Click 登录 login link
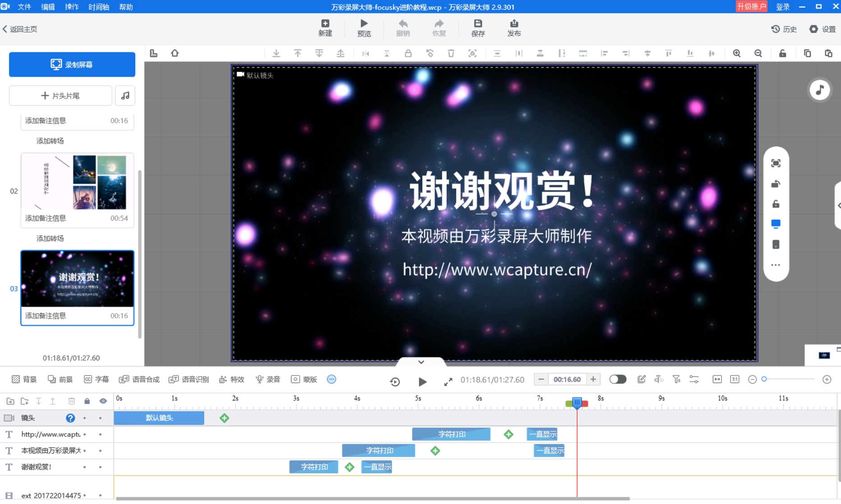 point(783,7)
